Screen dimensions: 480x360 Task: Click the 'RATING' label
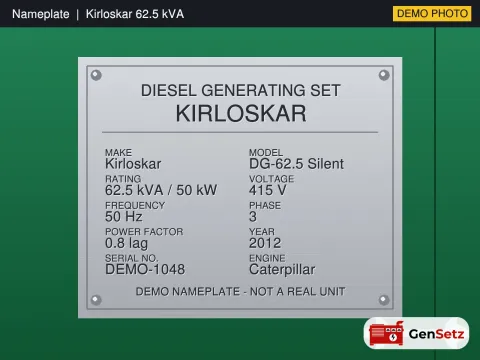point(123,179)
